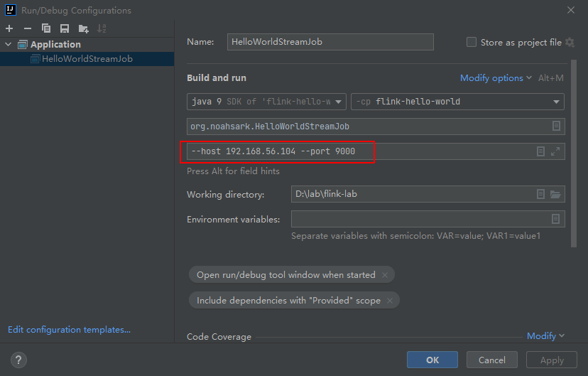Browse for working directory folder
588x376 pixels.
555,194
